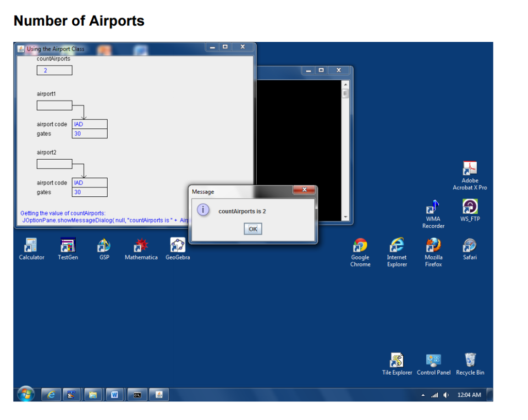The height and width of the screenshot is (420, 528).
Task: Open the WS_FTP desktop icon
Action: 470,210
